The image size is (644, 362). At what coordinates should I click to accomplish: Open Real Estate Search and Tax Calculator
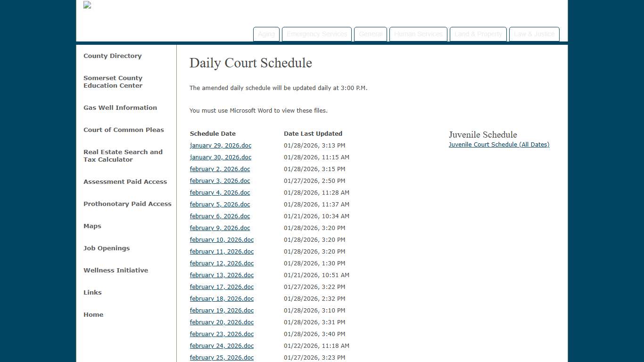[123, 156]
